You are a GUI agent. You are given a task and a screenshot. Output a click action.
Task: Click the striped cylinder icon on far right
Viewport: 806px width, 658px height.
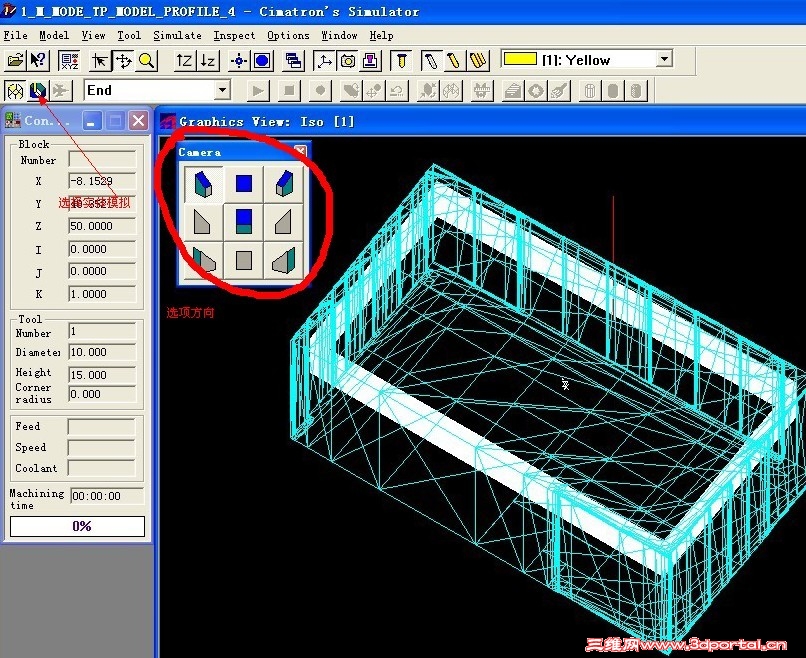(x=636, y=91)
